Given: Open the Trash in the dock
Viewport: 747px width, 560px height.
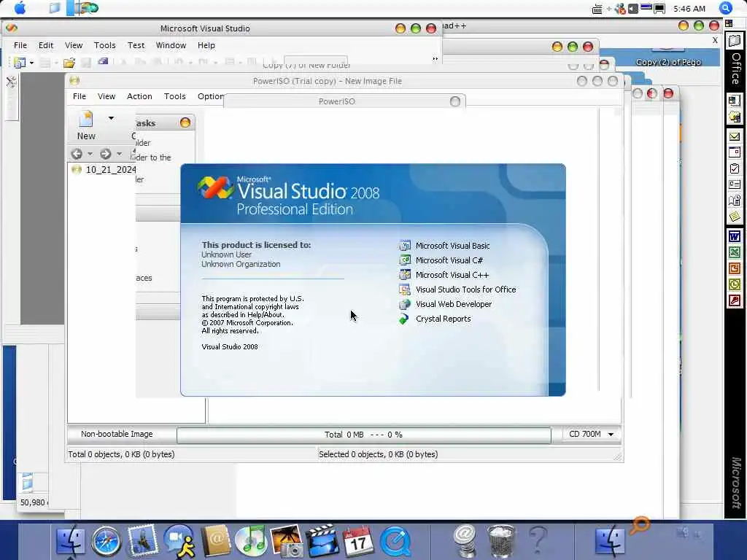Looking at the screenshot, I should (501, 542).
